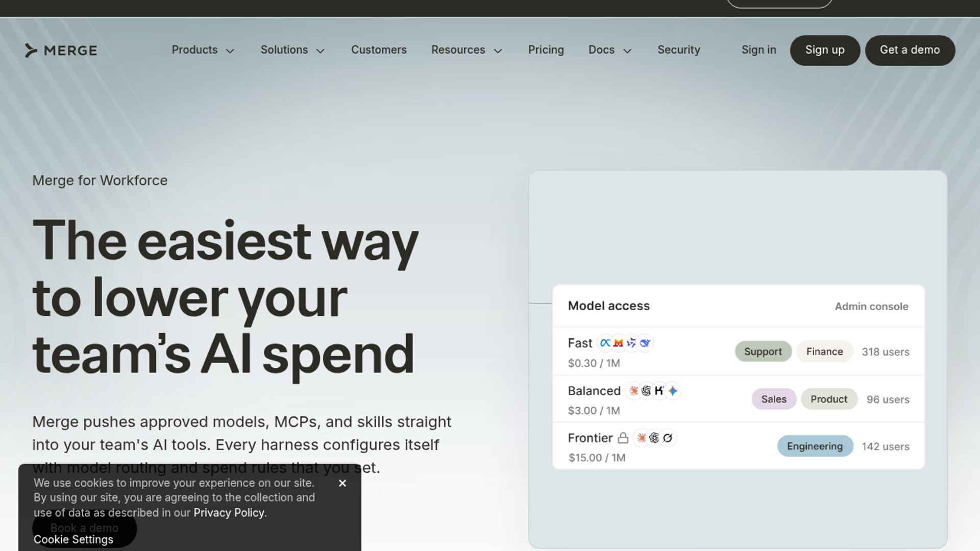The image size is (980, 551).
Task: Select the Engineering tag
Action: click(x=815, y=446)
